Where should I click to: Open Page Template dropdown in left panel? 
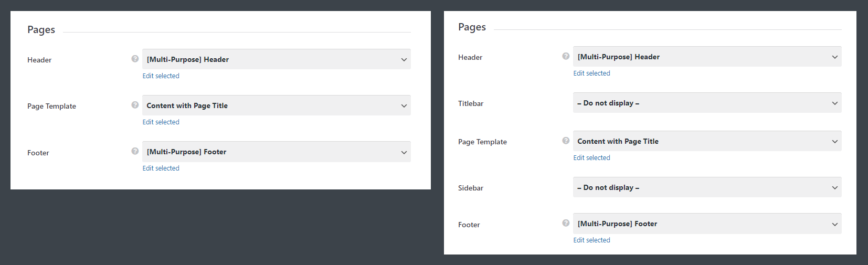point(277,105)
